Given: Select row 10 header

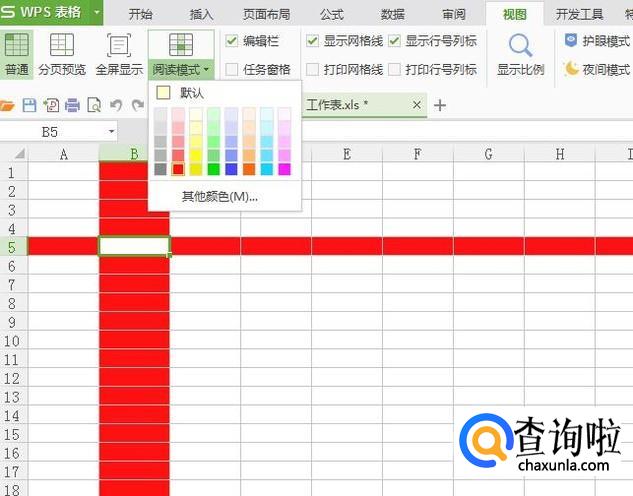Looking at the screenshot, I should point(12,341).
